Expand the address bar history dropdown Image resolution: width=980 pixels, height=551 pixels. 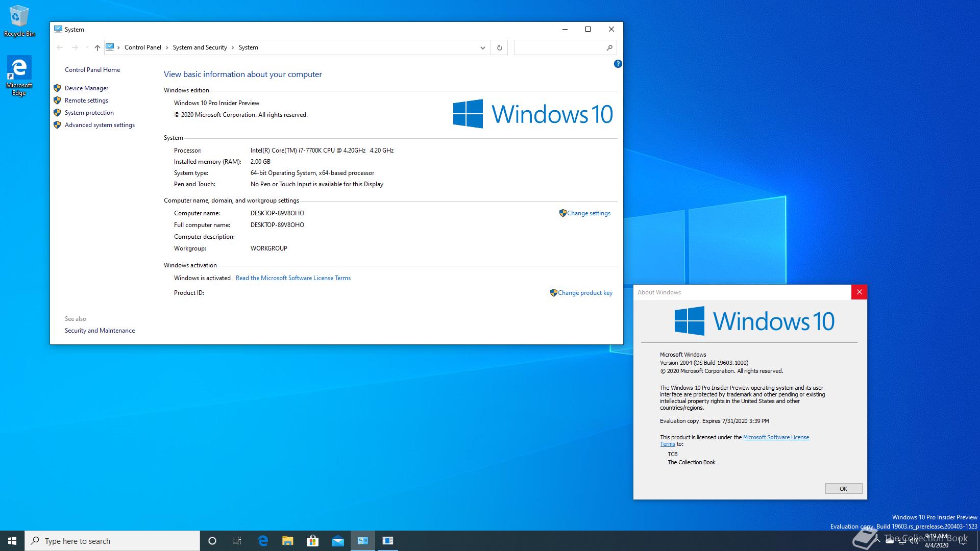[482, 47]
